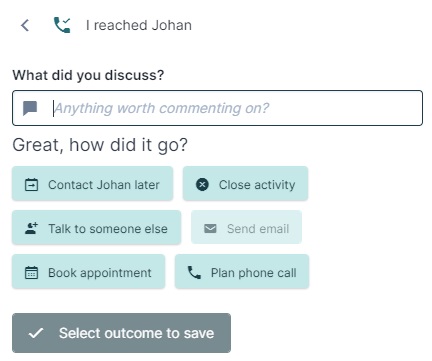Choose Book appointment as outcome
This screenshot has width=432, height=361.
(89, 272)
